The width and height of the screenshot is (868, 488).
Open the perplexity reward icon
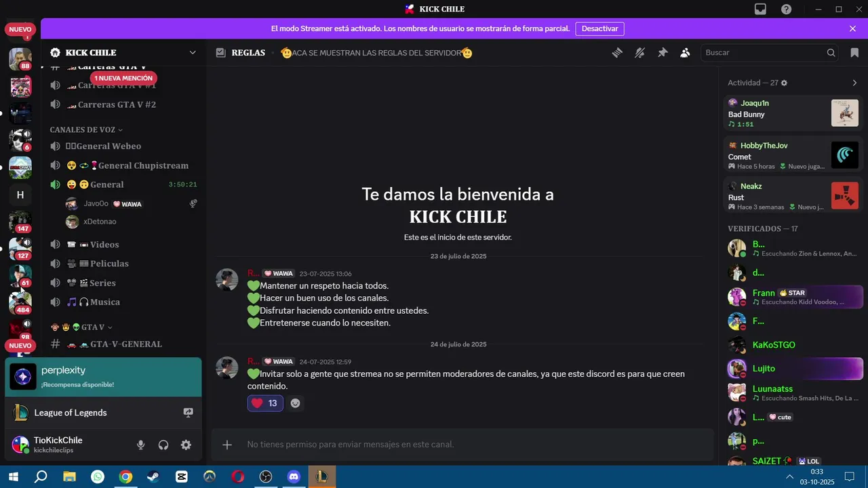coord(23,377)
